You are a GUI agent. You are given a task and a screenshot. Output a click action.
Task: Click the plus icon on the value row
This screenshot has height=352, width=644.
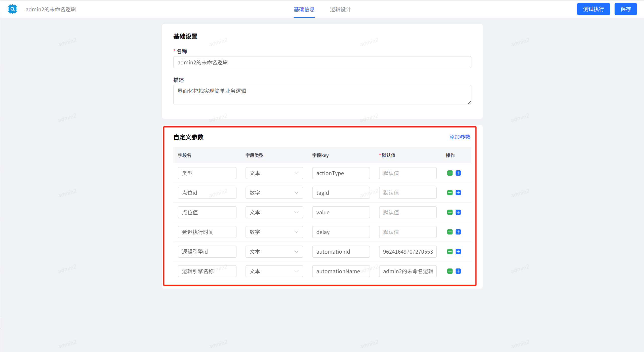458,212
